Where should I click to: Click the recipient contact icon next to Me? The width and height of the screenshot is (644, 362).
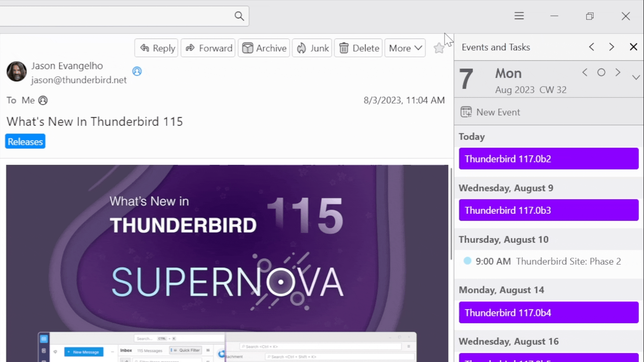coord(43,100)
